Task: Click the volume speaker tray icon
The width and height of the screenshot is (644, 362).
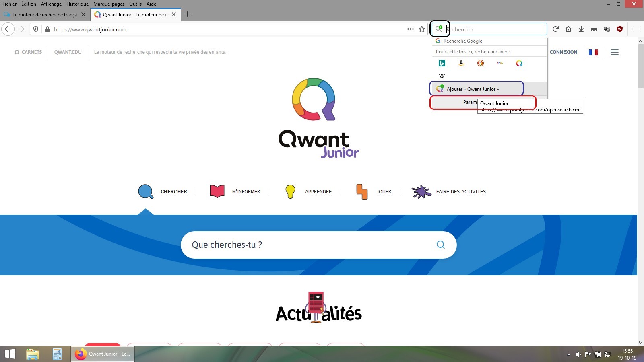Action: [578, 354]
